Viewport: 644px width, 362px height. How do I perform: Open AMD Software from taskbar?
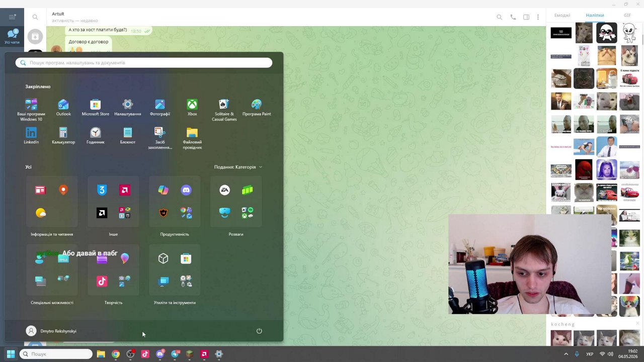(x=204, y=354)
